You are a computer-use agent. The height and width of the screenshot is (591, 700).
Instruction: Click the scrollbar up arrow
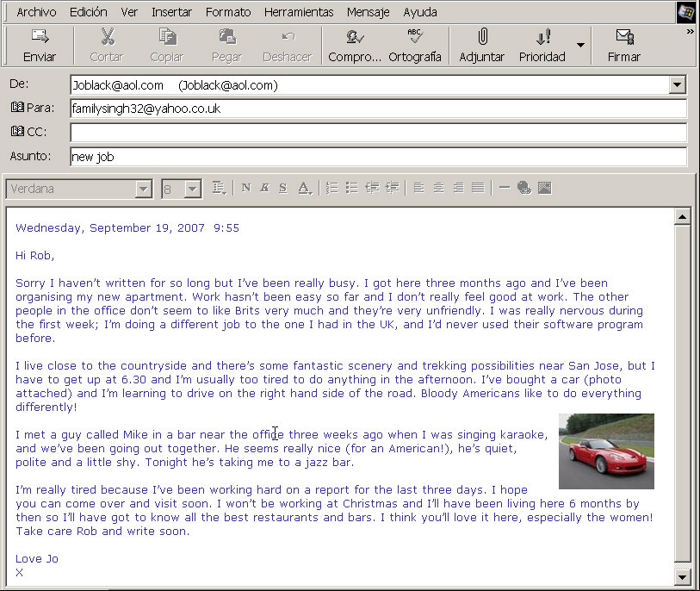click(682, 217)
